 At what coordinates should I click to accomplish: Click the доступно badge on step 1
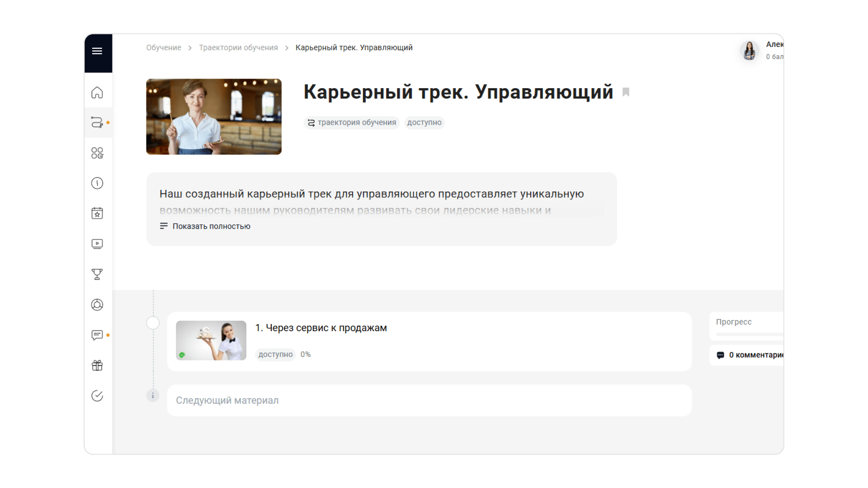pos(275,355)
